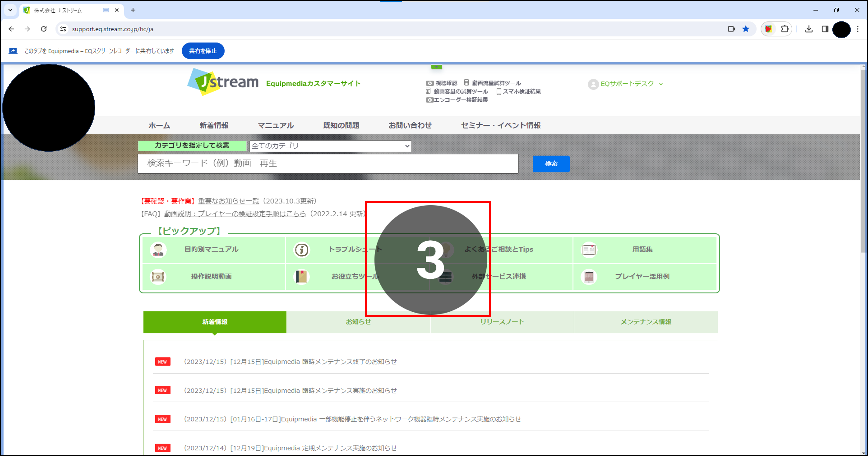Image resolution: width=868 pixels, height=456 pixels.
Task: Open the red extension icon
Action: (768, 29)
